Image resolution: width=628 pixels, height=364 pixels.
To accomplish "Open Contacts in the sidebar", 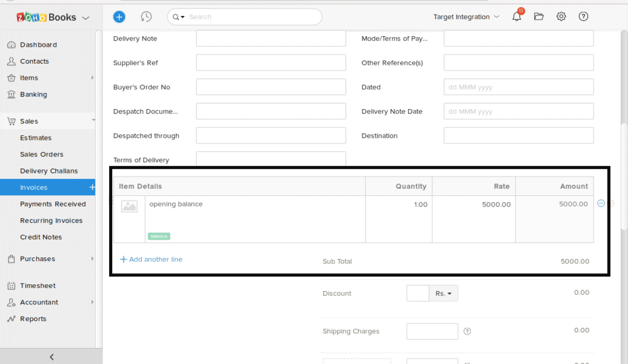I will pyautogui.click(x=34, y=61).
